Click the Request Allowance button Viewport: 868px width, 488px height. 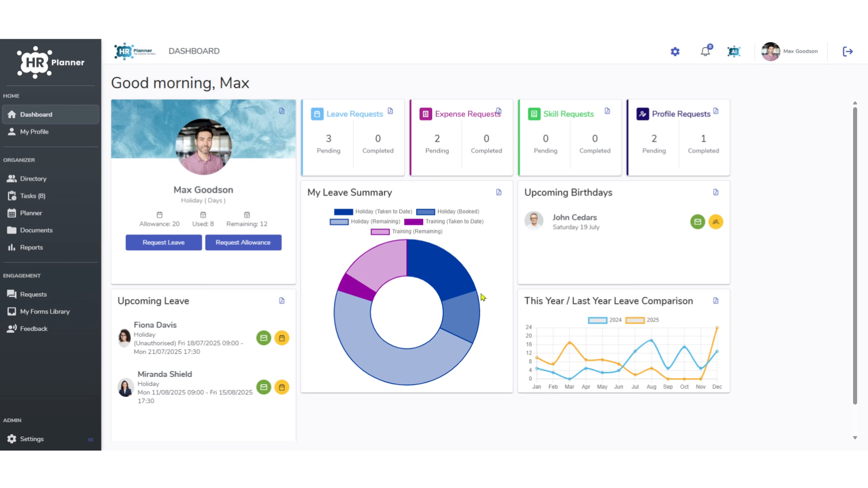click(x=243, y=243)
